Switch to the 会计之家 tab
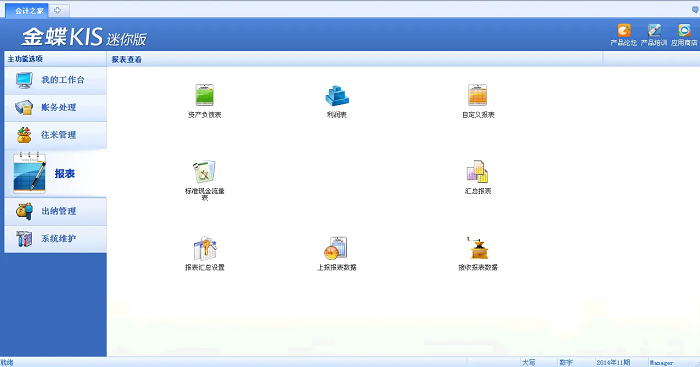This screenshot has width=700, height=367. [x=27, y=10]
